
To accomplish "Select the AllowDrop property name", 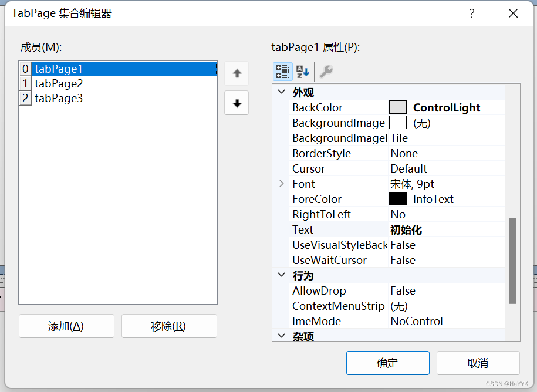I will point(319,290).
